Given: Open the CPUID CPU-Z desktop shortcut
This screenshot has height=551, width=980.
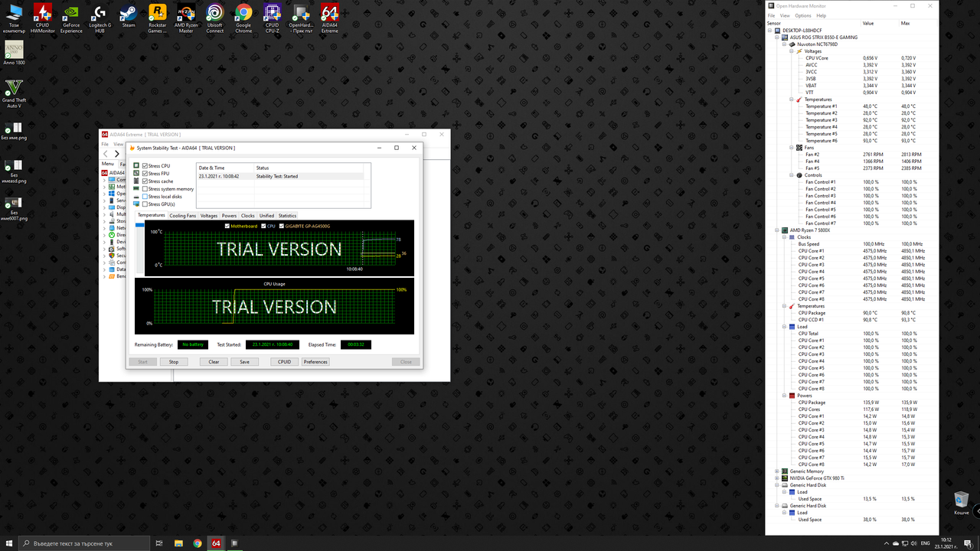Looking at the screenshot, I should (x=272, y=18).
